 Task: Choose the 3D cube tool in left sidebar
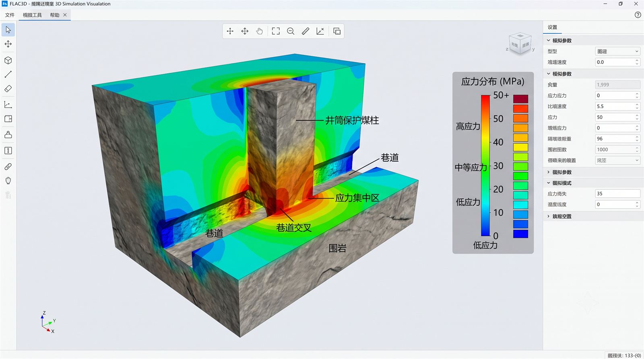(x=8, y=60)
